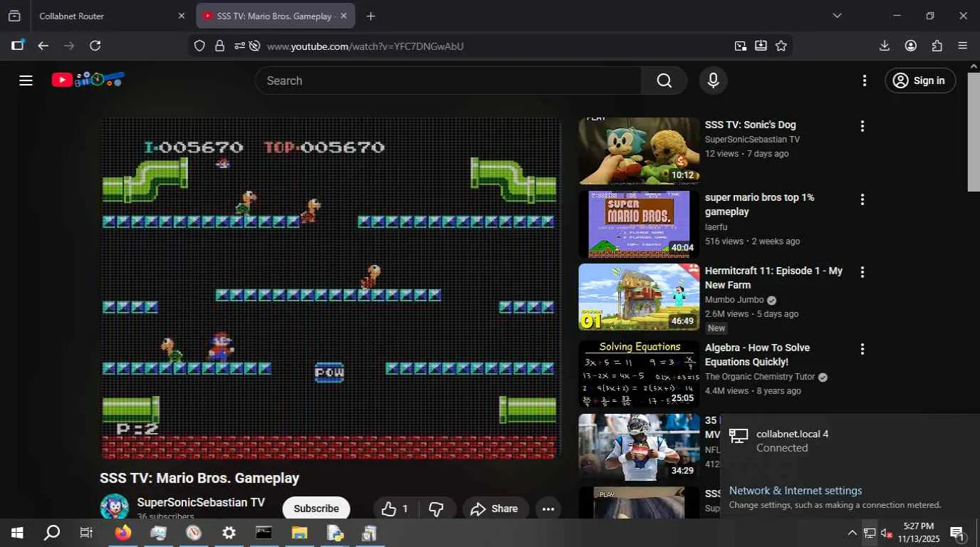Expand more options for super mario bros top 1%
Screen dimensions: 980x547
point(862,199)
